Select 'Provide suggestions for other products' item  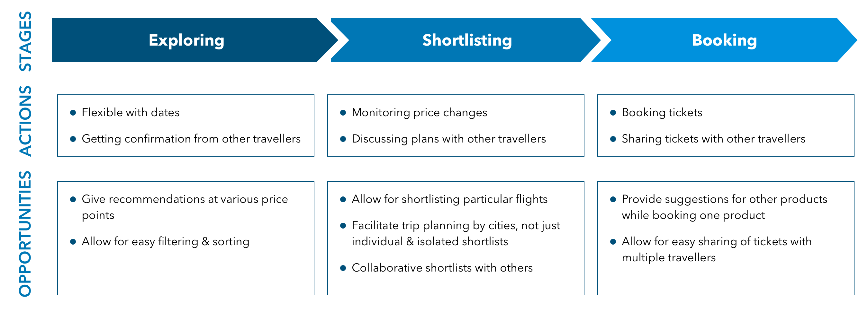[724, 207]
